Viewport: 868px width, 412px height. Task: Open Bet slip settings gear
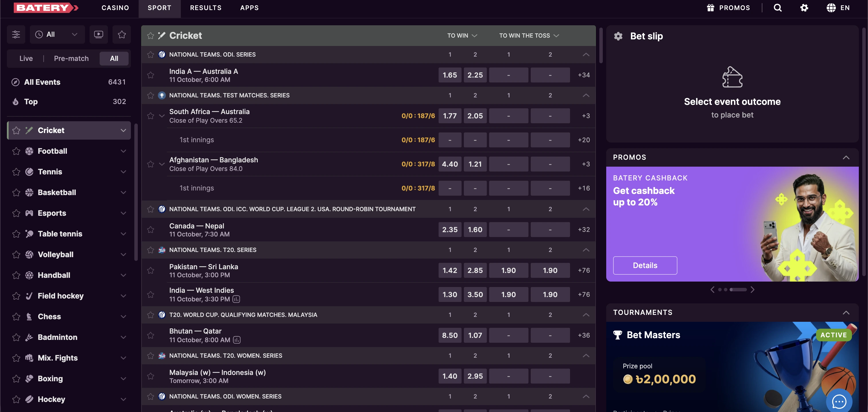coord(618,36)
